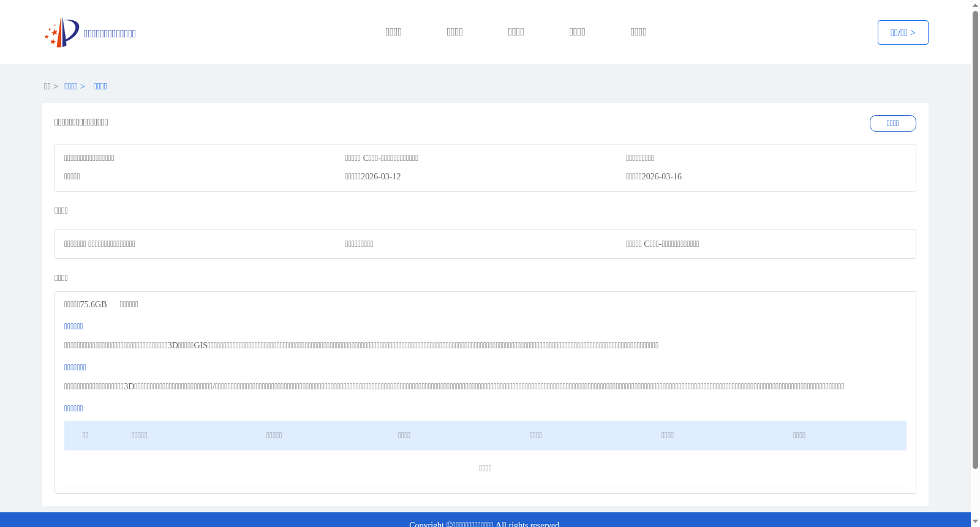Click the paragraph mentioning "GIS"
Viewport: 980px width, 527px height.
[x=361, y=345]
